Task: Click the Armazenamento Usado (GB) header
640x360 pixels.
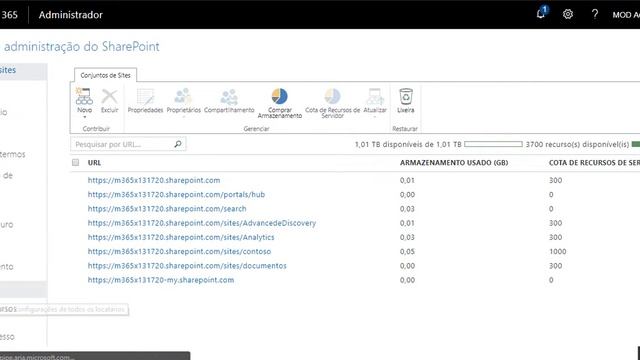Action: [454, 162]
